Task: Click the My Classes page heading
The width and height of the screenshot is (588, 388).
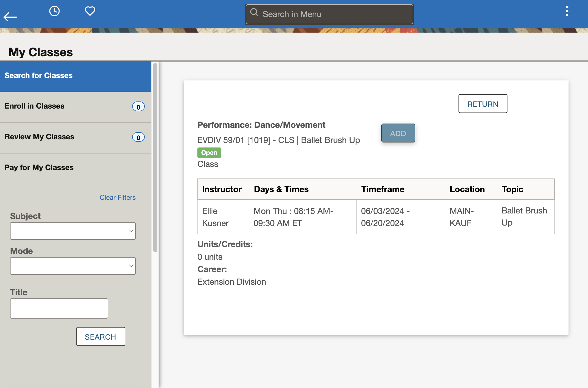Action: coord(41,52)
